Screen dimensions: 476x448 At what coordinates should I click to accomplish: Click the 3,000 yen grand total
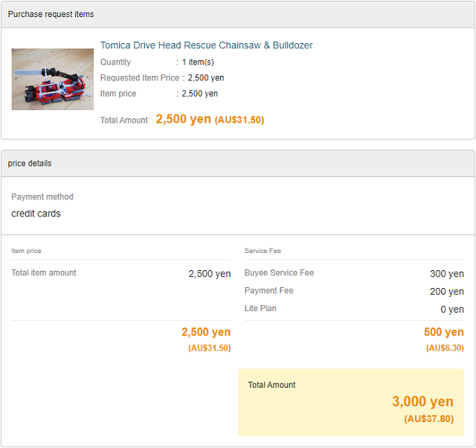tap(422, 402)
